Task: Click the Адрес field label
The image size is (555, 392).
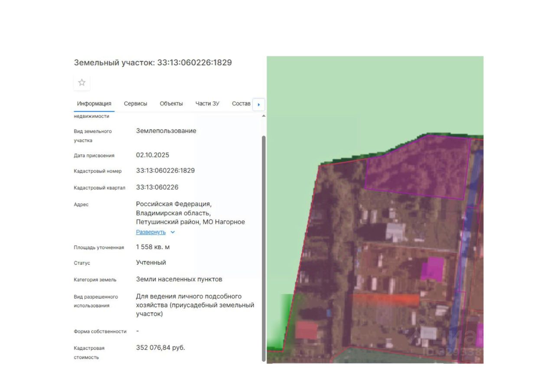Action: coord(81,204)
